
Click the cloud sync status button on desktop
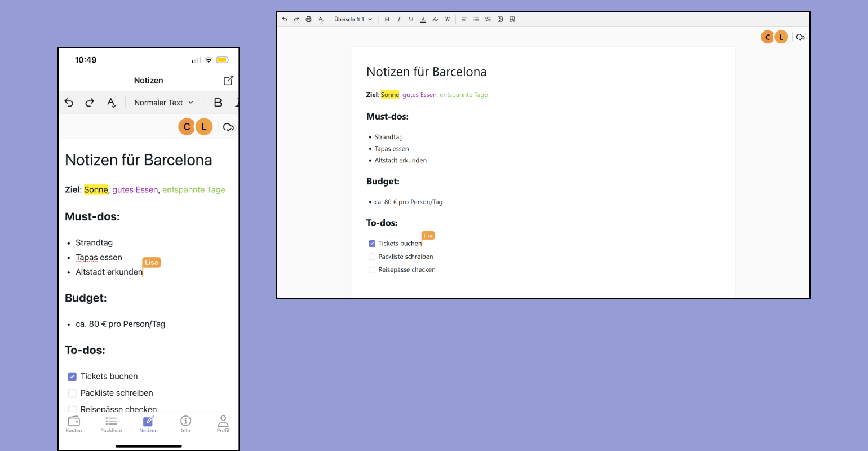pos(800,37)
